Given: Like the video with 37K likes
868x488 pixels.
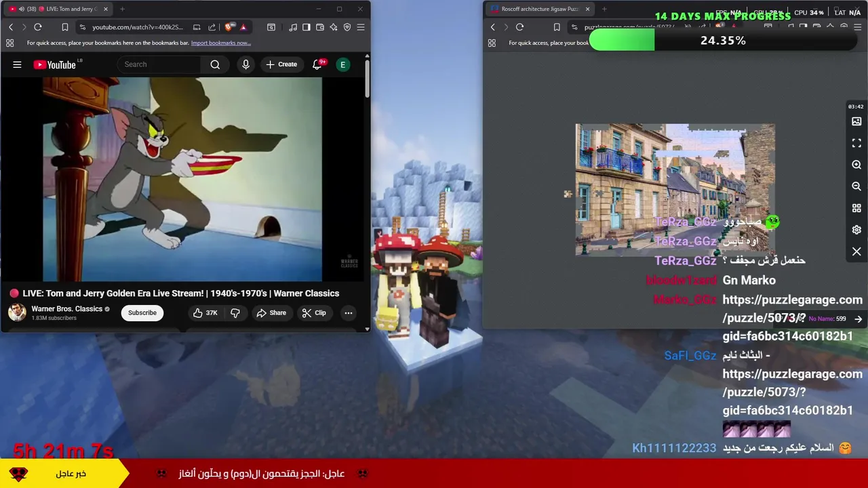Looking at the screenshot, I should (x=205, y=312).
